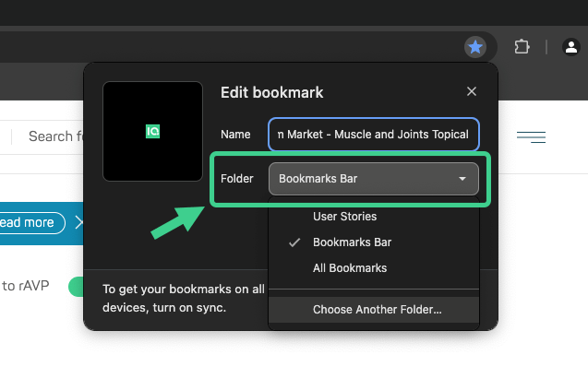Click the bookmark favicon thumbnail
The image size is (588, 390).
(152, 132)
